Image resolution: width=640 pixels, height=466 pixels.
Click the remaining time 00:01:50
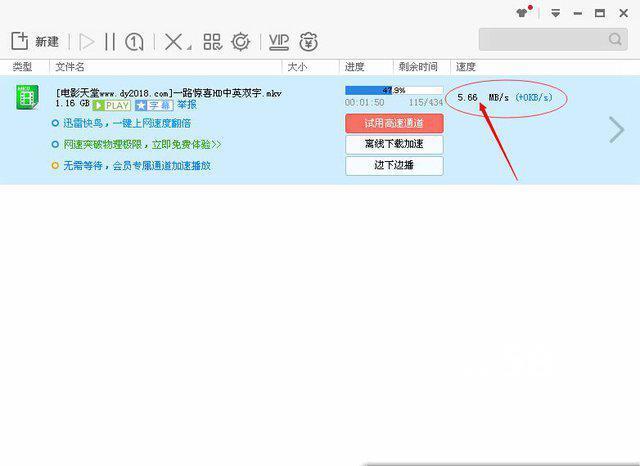coord(364,102)
